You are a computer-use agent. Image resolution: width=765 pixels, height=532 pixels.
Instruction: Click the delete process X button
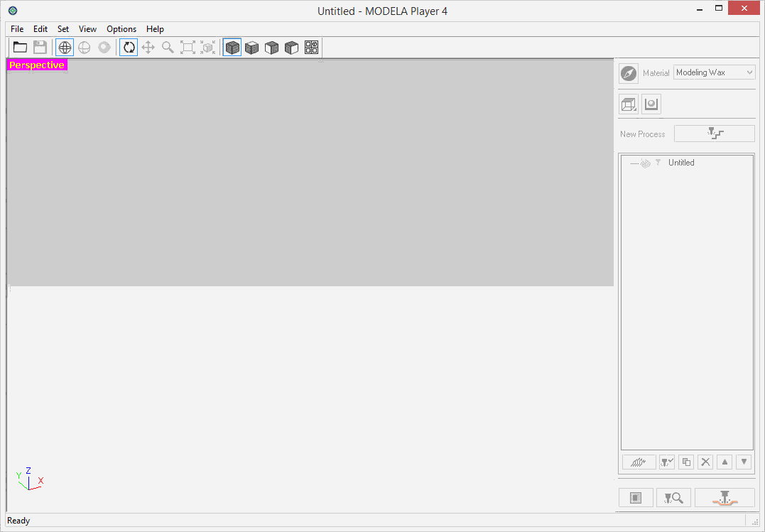[x=705, y=462]
